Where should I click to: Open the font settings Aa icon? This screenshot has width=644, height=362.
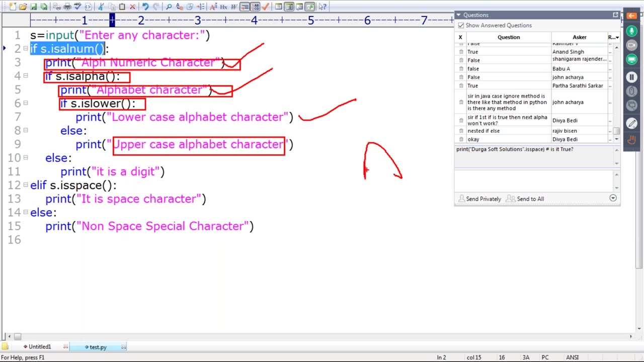click(x=213, y=7)
